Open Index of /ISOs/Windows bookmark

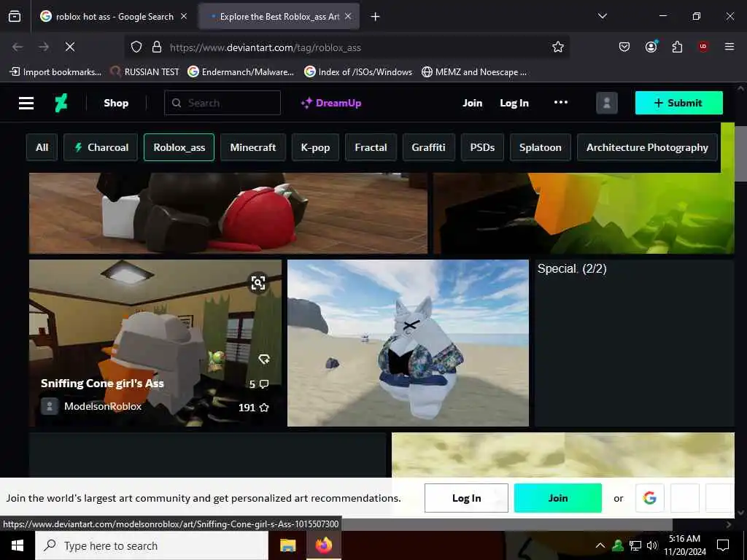coord(358,72)
